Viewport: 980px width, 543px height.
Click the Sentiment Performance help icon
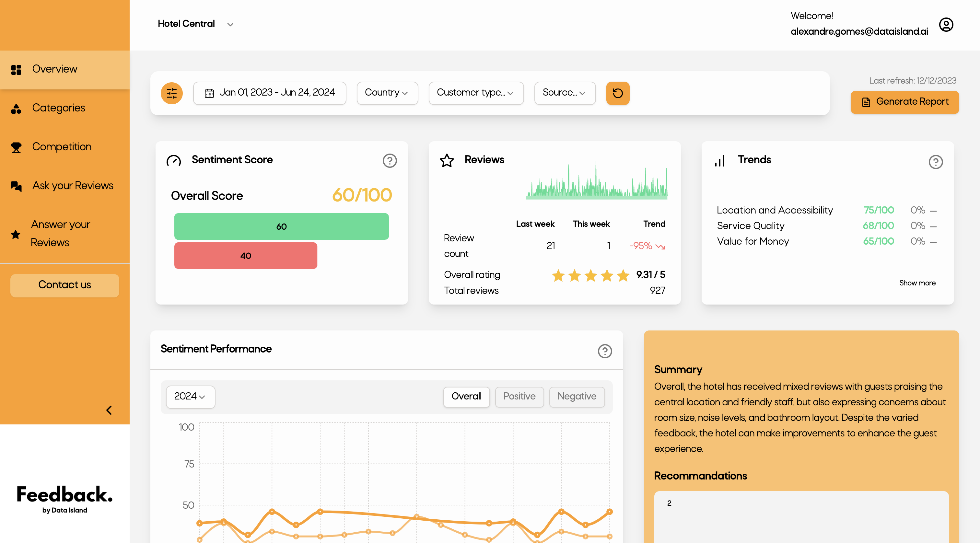pyautogui.click(x=604, y=351)
